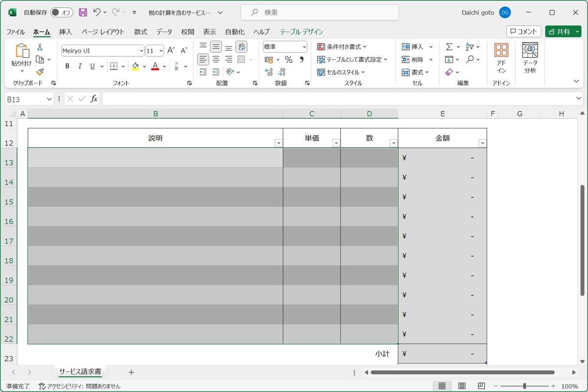
Task: Apply Italic formatting button
Action: (80, 66)
